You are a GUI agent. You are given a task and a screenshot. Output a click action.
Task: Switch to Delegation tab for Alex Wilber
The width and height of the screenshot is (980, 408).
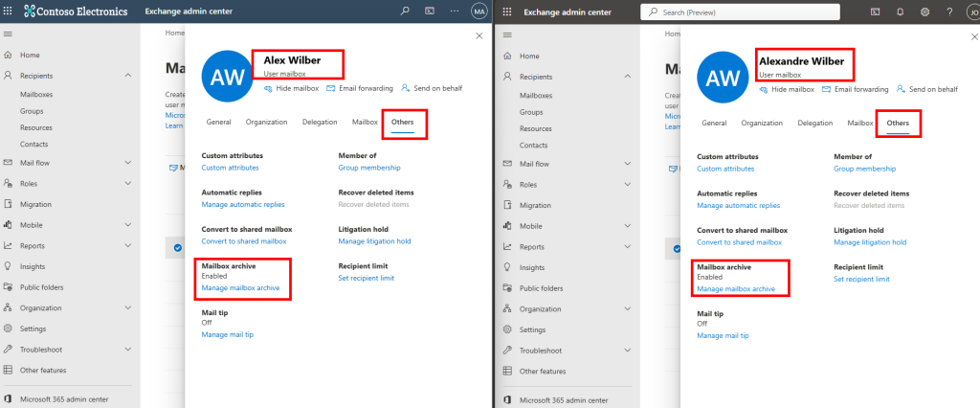point(320,122)
